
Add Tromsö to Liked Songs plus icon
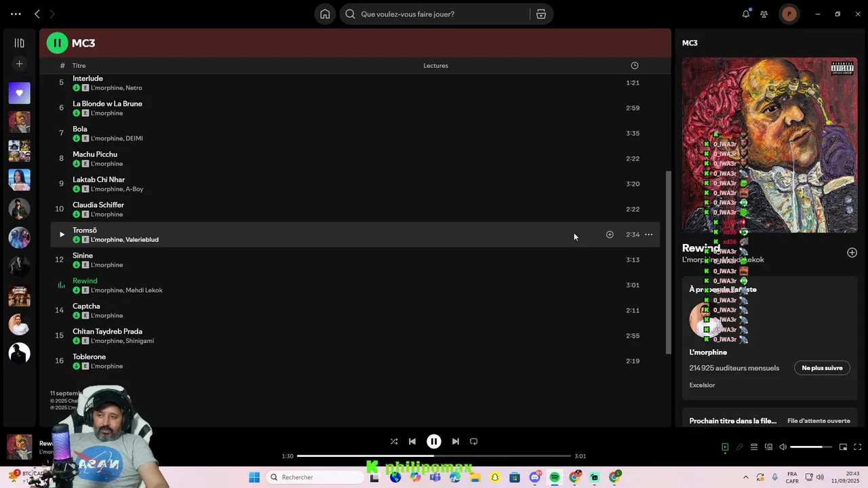[610, 235]
